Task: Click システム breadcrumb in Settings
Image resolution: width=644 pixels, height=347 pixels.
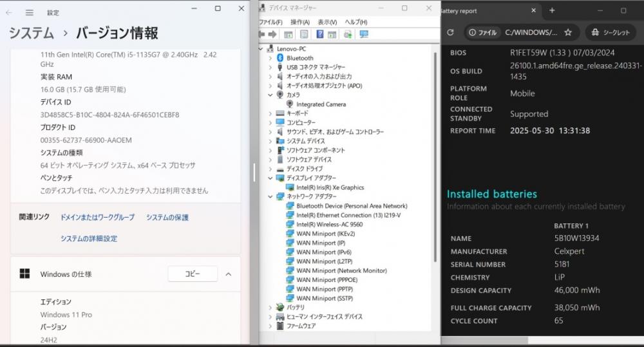Action: 31,33
